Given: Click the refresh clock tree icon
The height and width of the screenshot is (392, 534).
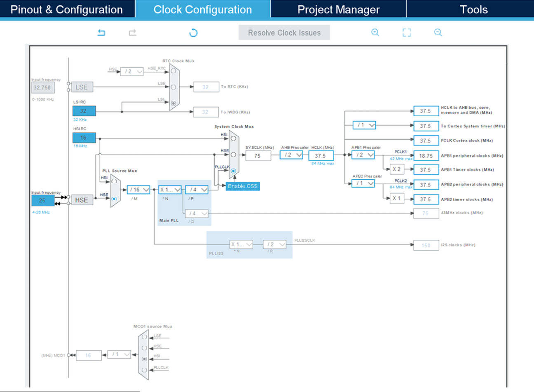Looking at the screenshot, I should coord(193,33).
